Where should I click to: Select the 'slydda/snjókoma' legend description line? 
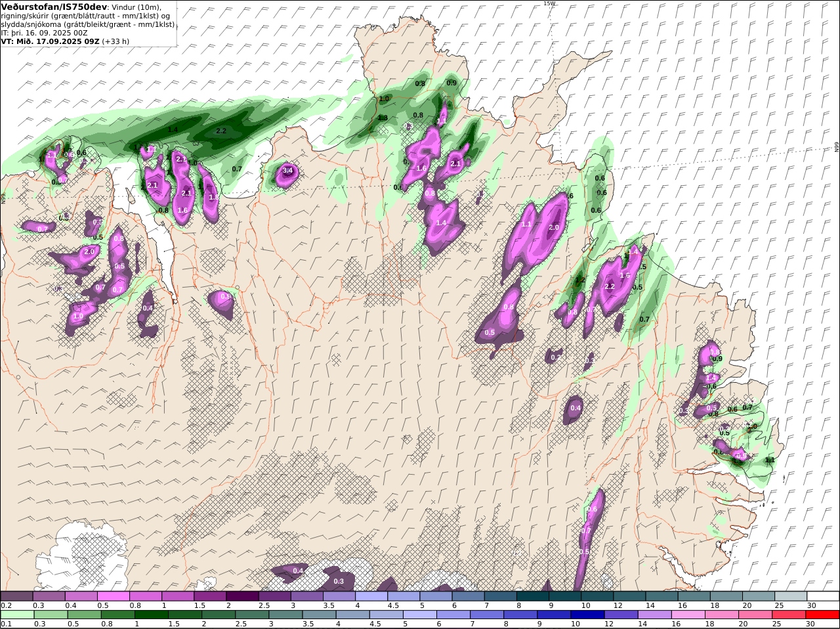coord(88,24)
